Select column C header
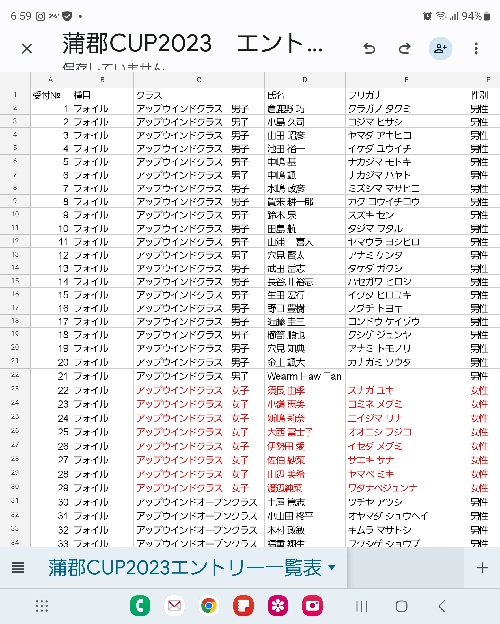This screenshot has width=500, height=624. coord(199,80)
